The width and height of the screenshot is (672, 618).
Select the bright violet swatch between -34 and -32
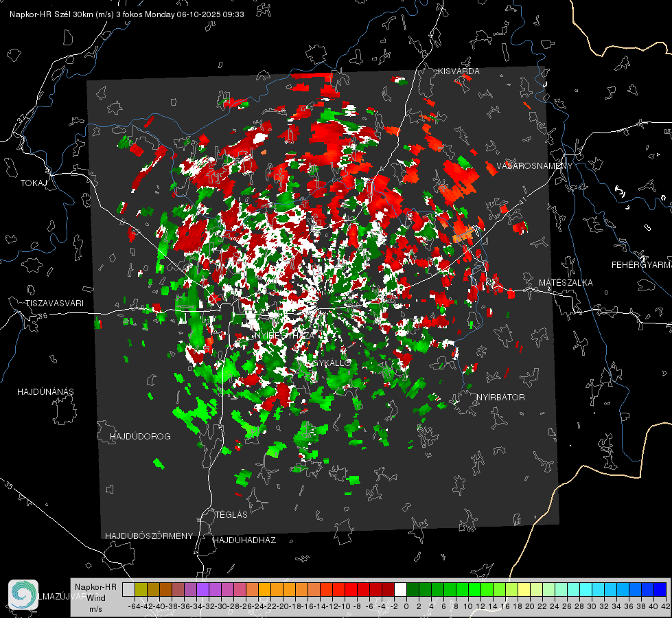pyautogui.click(x=202, y=590)
